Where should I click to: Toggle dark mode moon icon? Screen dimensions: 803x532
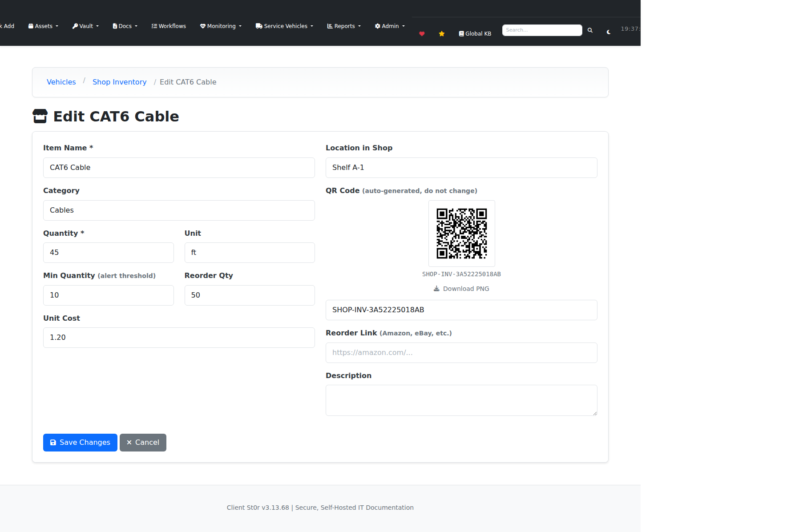click(x=609, y=32)
